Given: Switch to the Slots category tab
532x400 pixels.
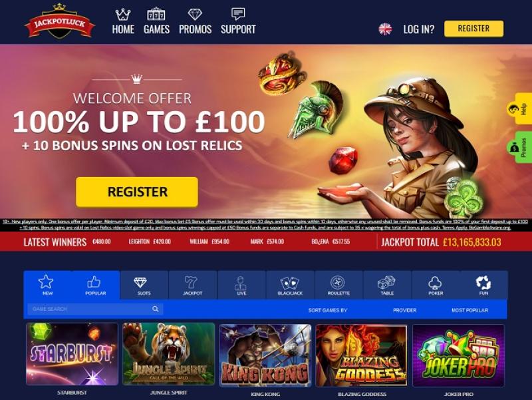Looking at the screenshot, I should [x=144, y=286].
